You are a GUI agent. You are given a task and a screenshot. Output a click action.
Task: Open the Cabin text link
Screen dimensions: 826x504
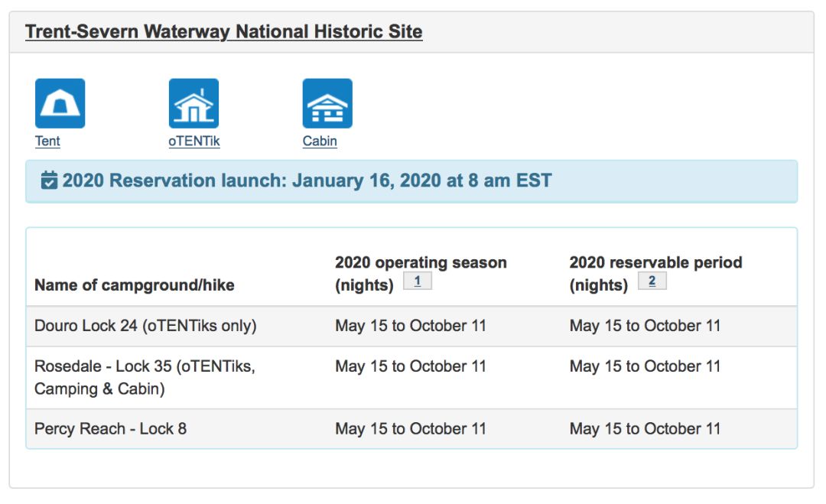[320, 141]
